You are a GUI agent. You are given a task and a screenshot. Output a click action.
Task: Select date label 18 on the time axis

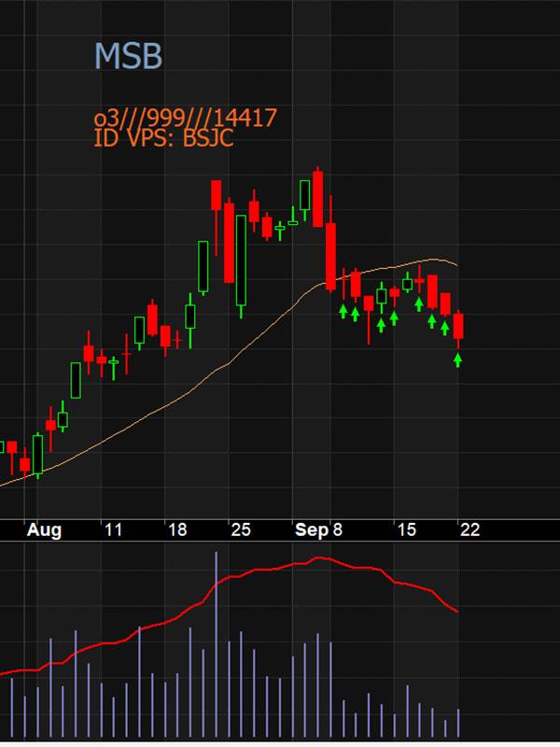(x=176, y=530)
